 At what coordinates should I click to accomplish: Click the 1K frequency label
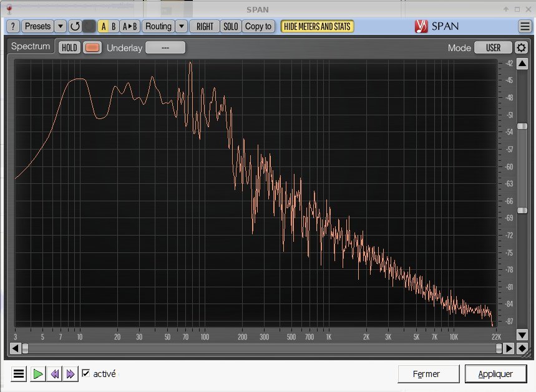click(x=328, y=337)
